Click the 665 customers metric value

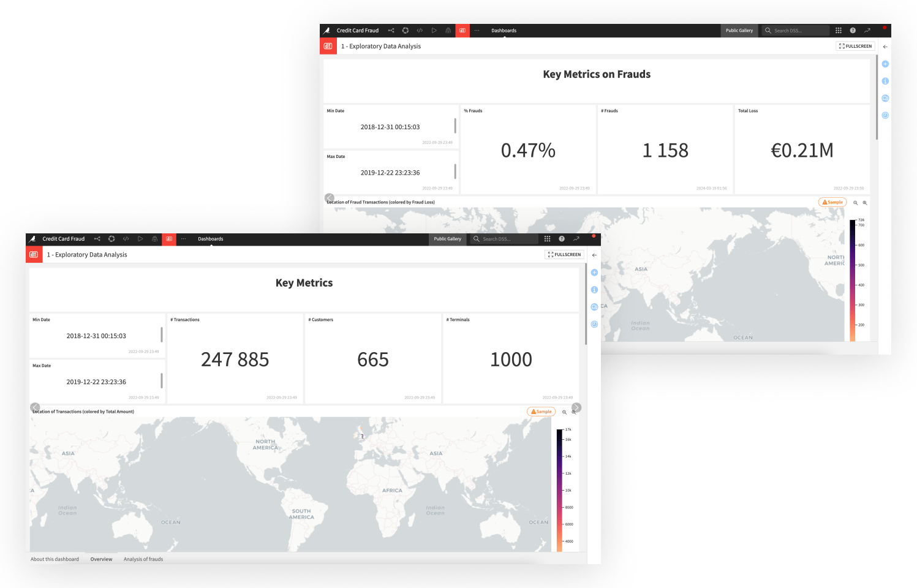point(373,360)
